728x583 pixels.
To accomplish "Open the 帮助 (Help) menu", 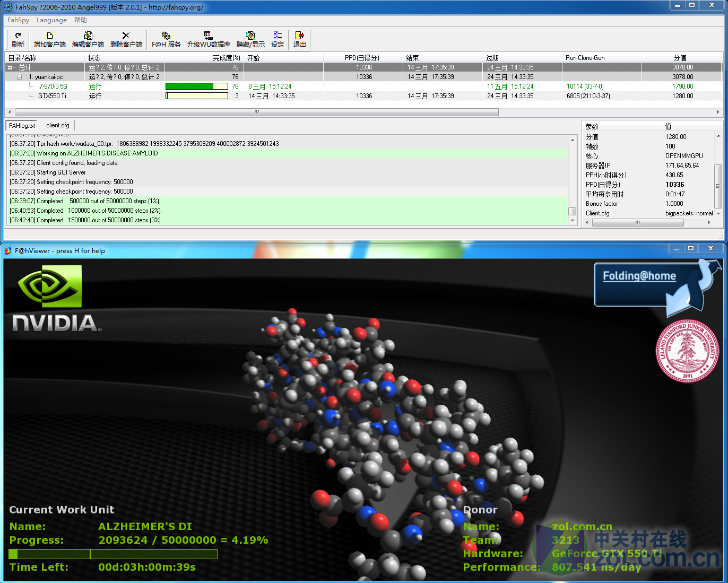I will click(81, 20).
